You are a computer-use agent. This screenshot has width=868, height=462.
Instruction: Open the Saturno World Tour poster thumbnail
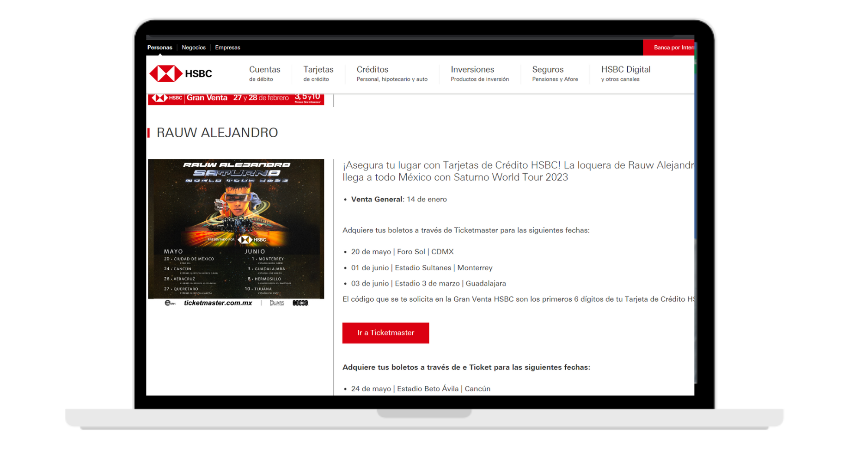click(236, 229)
